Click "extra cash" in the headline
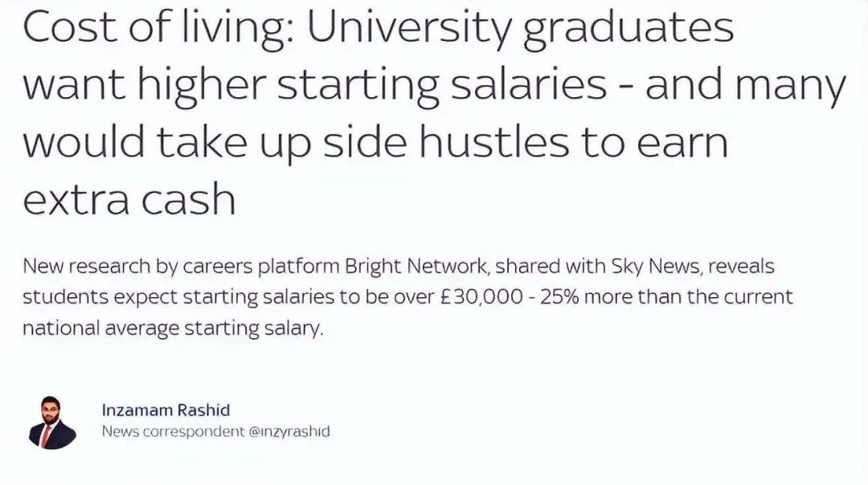Viewport: 868px width, 485px height. pyautogui.click(x=129, y=199)
